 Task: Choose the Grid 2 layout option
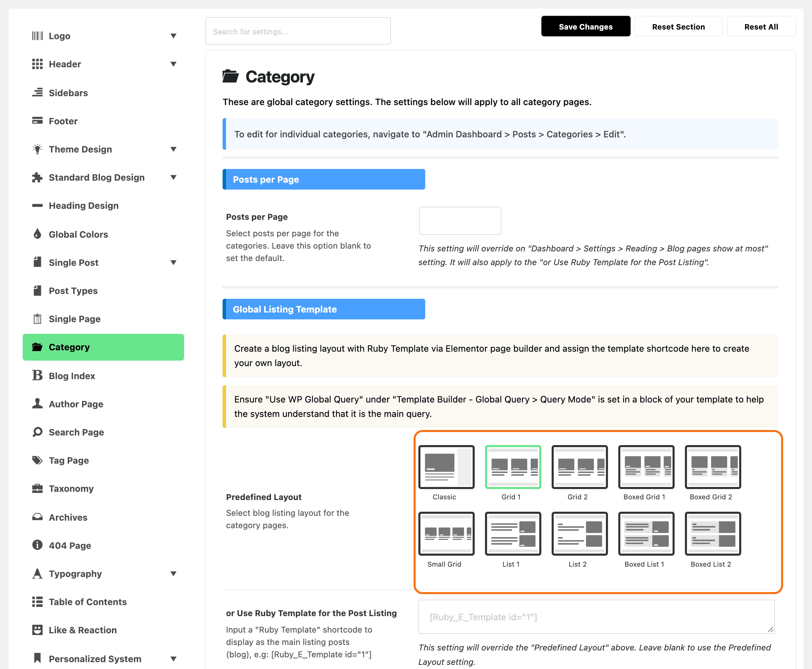coord(579,467)
